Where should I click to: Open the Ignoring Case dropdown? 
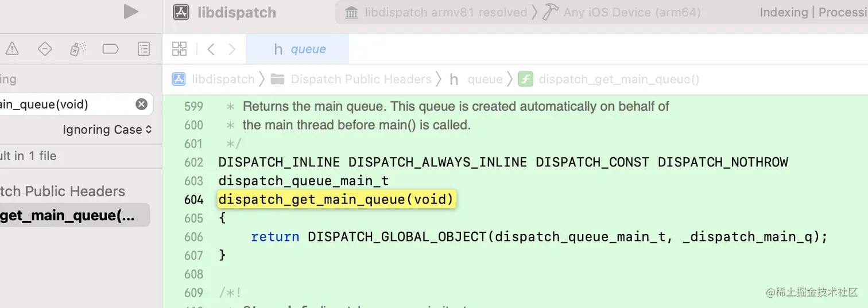tap(107, 130)
